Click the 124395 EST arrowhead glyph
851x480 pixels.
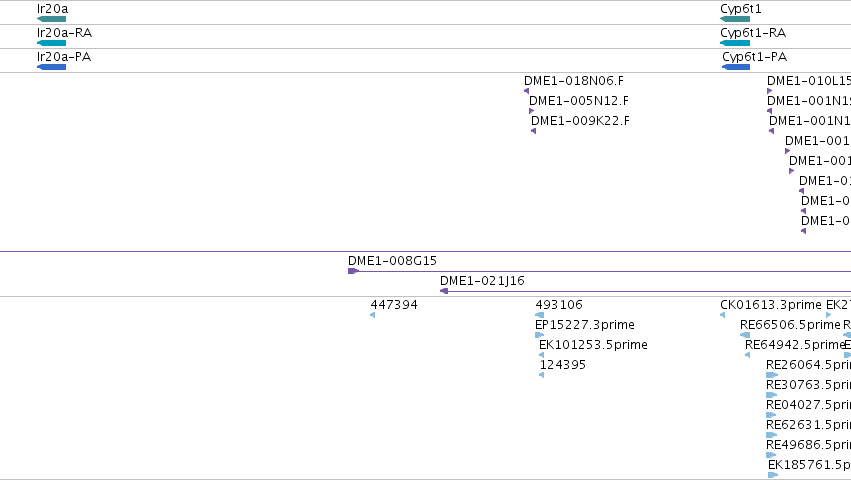tap(541, 375)
